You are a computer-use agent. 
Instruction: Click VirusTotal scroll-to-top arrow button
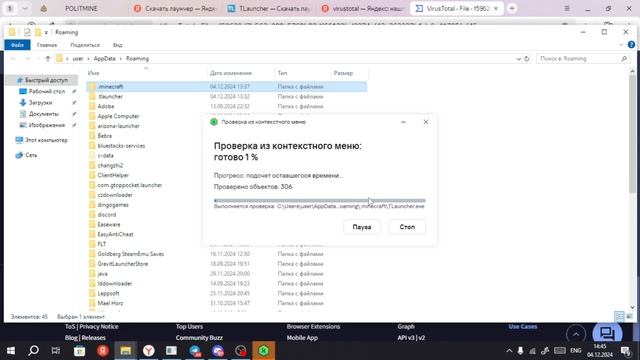576,335
